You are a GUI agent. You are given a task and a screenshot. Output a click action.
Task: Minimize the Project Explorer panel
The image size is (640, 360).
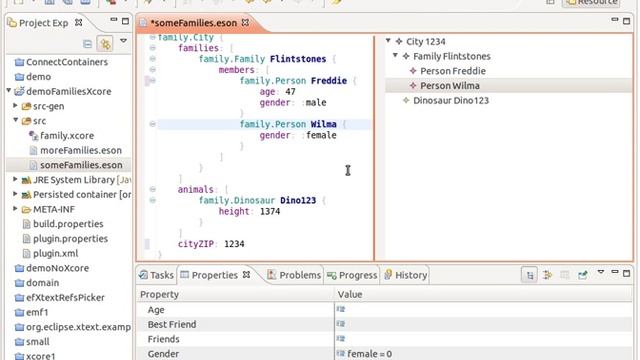click(x=113, y=20)
